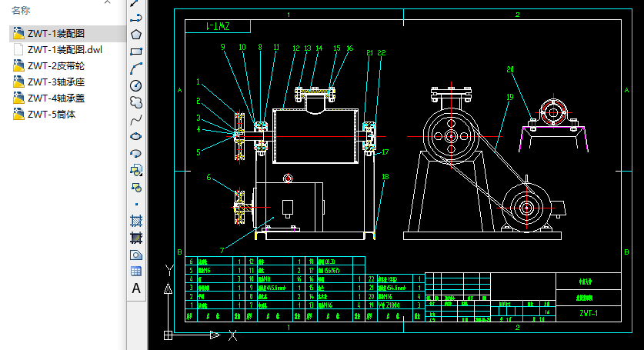
Task: Choose the Circle draw tool
Action: tap(136, 85)
